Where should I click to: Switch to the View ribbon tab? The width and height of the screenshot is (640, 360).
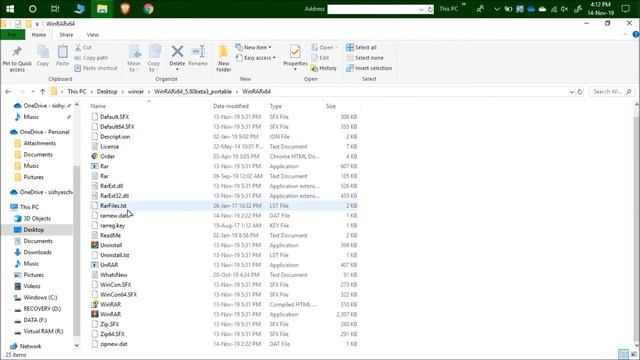pos(93,35)
